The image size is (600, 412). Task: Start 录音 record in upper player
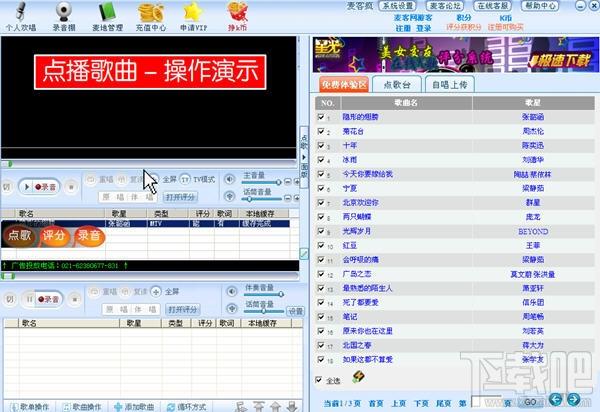point(46,187)
